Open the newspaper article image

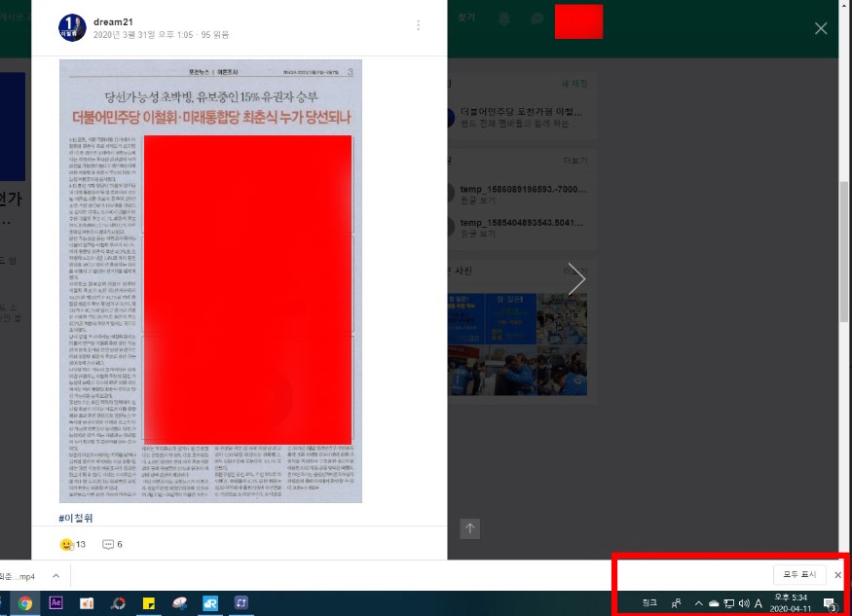pyautogui.click(x=211, y=281)
